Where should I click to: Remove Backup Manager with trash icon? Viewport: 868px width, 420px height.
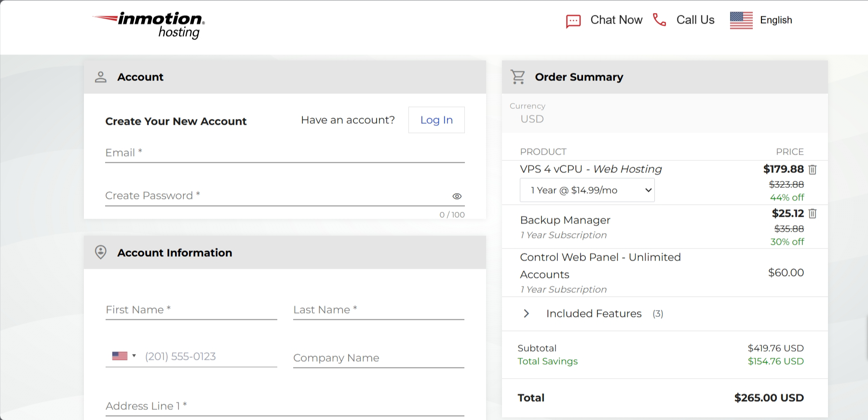(813, 213)
